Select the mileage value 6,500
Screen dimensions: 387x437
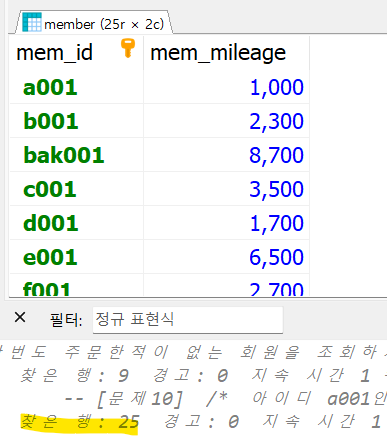tap(226, 257)
